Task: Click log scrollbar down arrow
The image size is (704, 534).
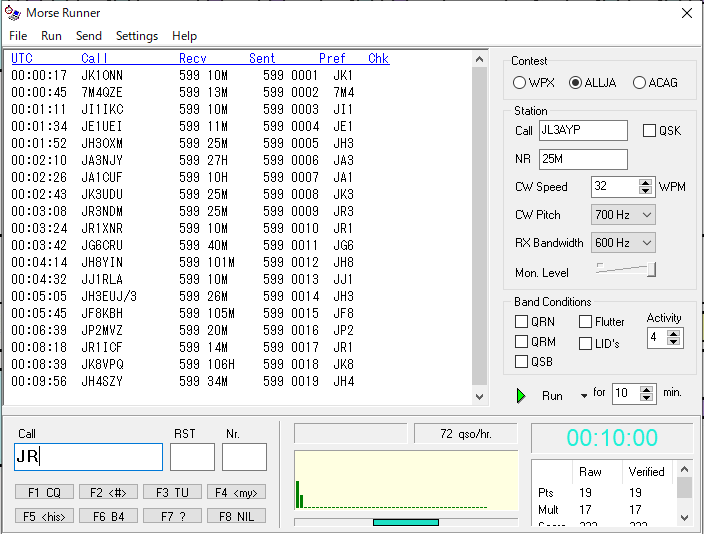Action: [x=480, y=397]
